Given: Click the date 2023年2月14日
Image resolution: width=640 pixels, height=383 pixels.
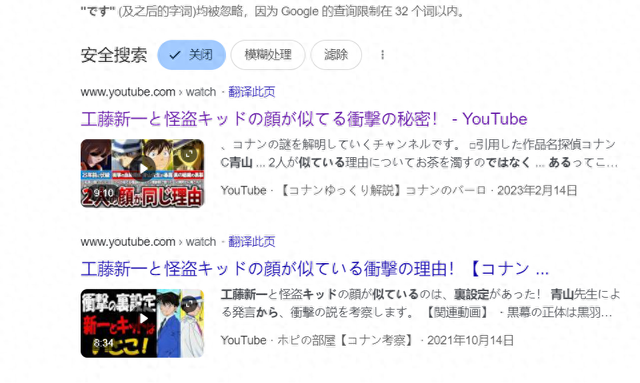Looking at the screenshot, I should point(537,190).
